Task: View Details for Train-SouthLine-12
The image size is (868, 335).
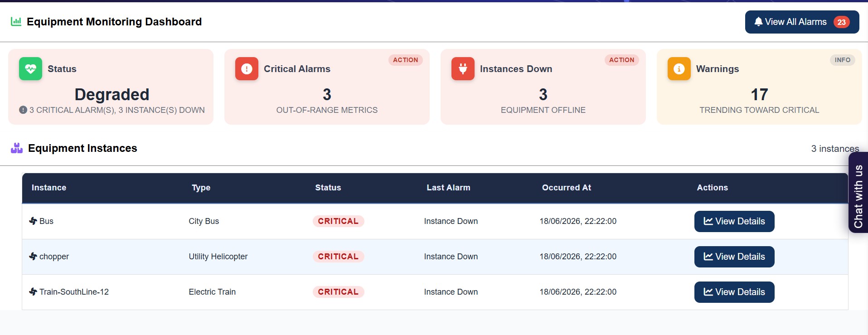Action: (734, 292)
